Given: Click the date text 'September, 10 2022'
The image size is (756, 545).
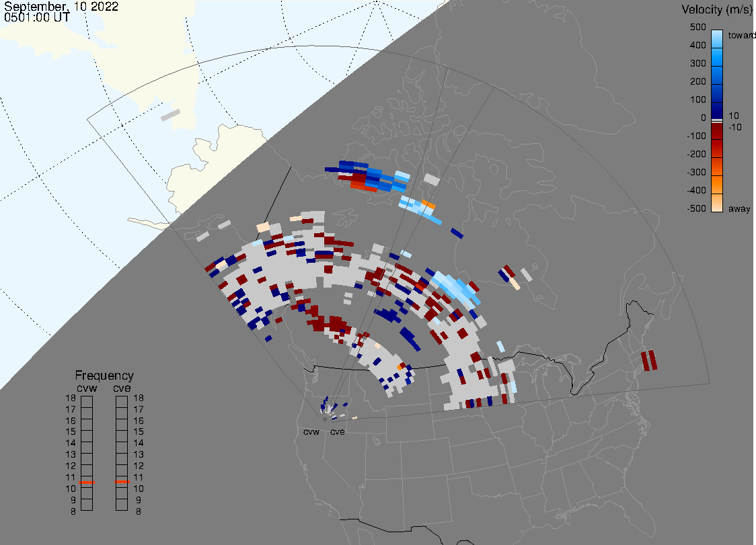Looking at the screenshot, I should (61, 6).
